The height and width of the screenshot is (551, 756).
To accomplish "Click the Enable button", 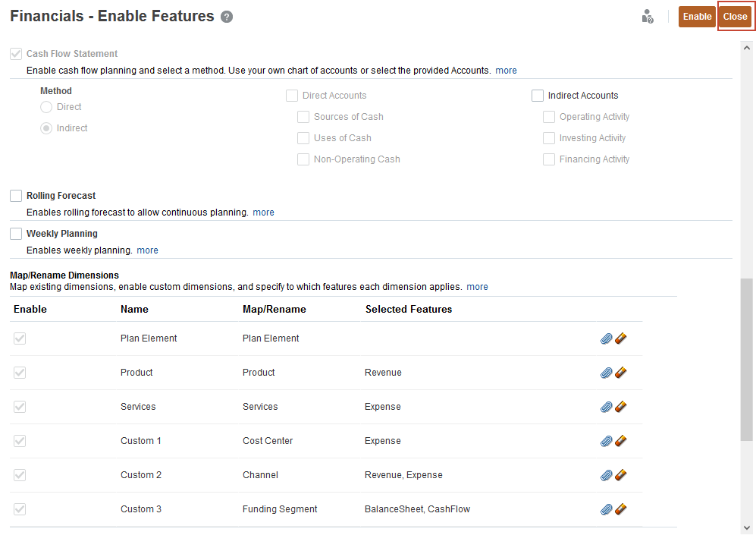I will [696, 16].
